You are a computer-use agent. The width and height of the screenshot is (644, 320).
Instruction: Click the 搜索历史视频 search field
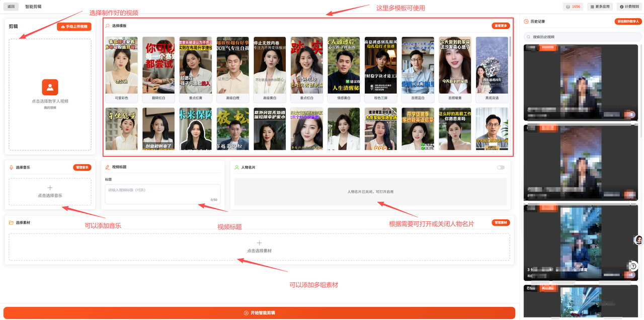coord(582,37)
